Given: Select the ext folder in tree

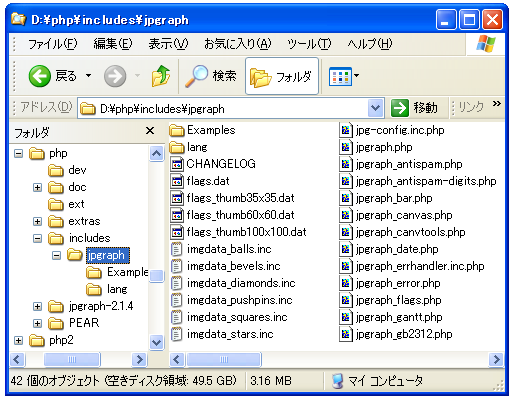Looking at the screenshot, I should [x=66, y=204].
